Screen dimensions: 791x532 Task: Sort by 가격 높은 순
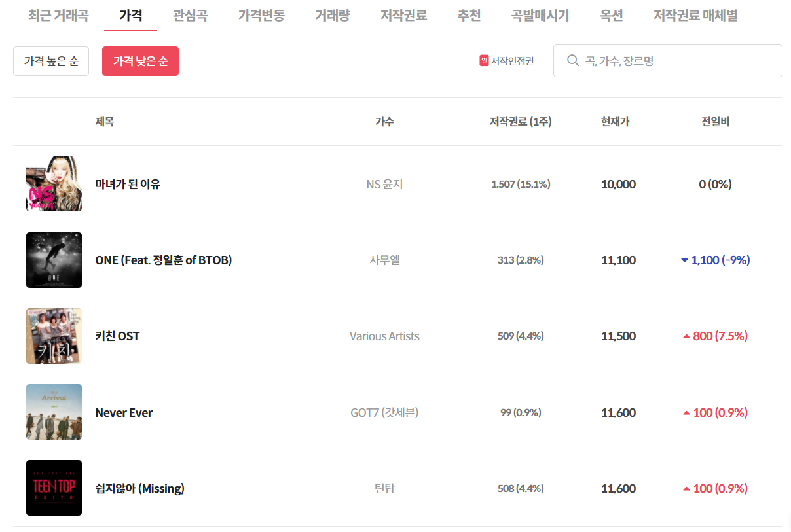(x=51, y=61)
